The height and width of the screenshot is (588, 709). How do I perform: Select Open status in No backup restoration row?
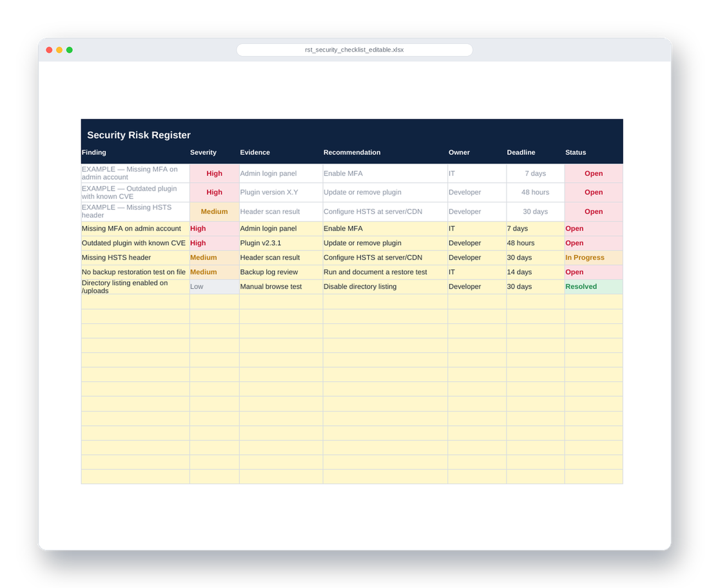pyautogui.click(x=594, y=272)
